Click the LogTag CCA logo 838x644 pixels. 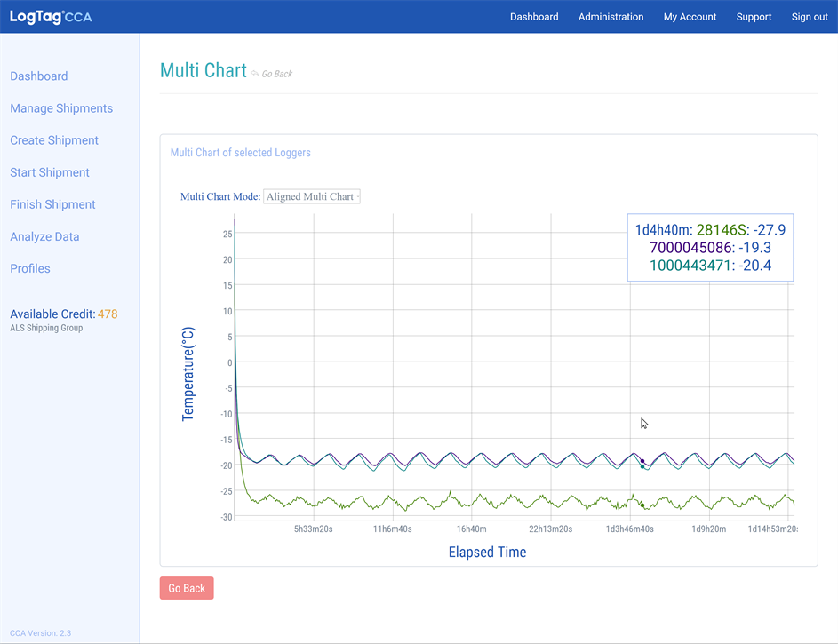click(x=51, y=17)
